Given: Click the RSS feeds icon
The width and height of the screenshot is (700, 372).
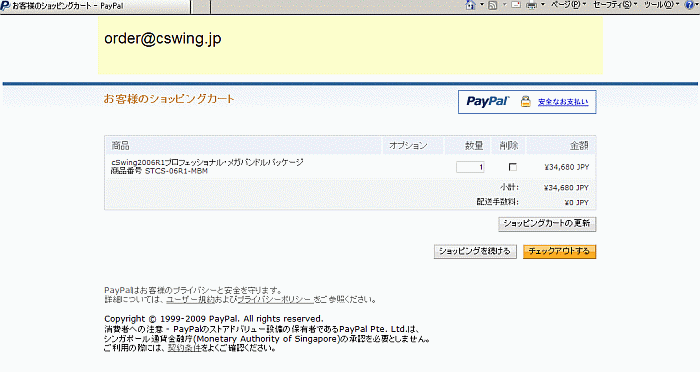Looking at the screenshot, I should tap(493, 5).
